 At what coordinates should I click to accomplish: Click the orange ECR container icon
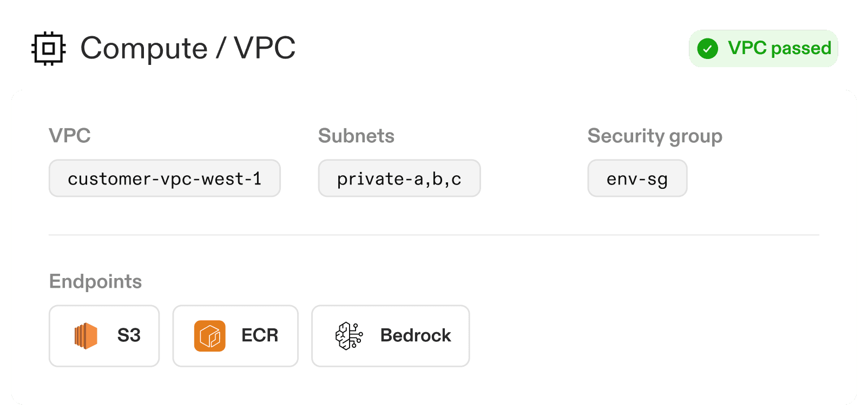pos(209,336)
